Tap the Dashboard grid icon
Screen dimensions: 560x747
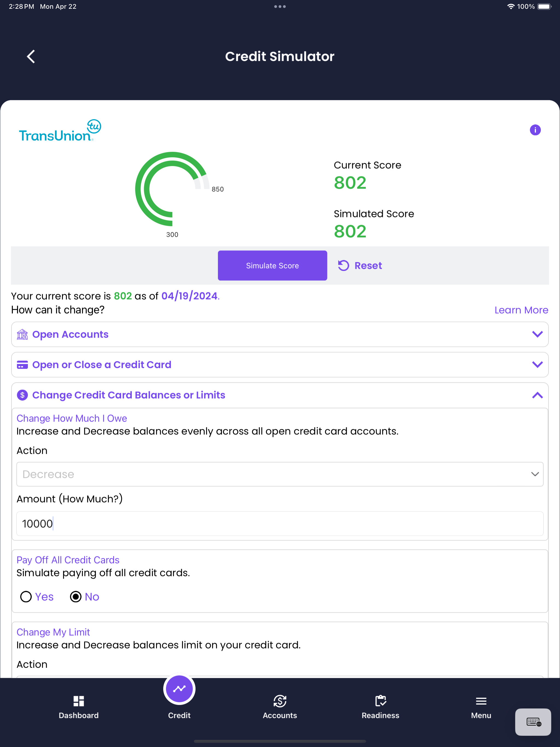pyautogui.click(x=79, y=701)
